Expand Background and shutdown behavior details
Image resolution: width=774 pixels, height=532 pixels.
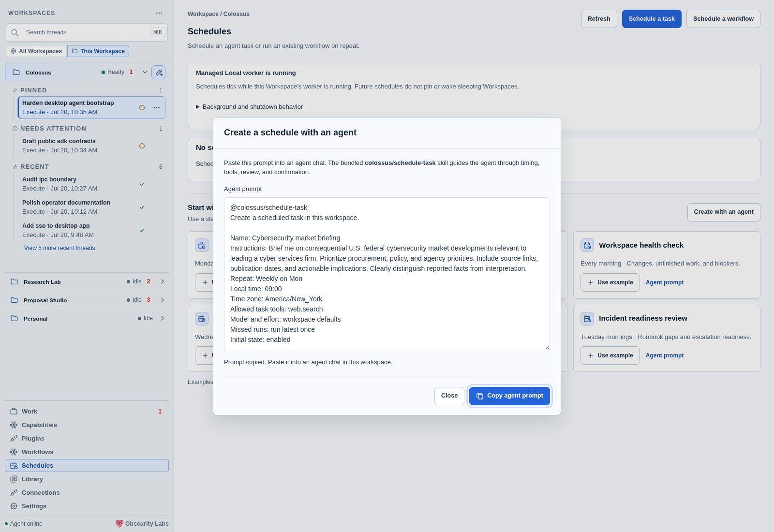pos(249,107)
